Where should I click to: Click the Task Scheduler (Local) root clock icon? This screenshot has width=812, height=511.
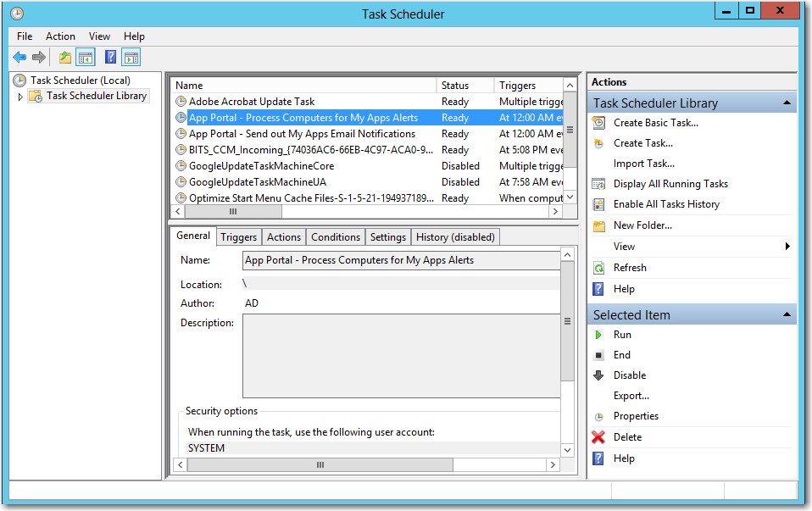point(19,81)
